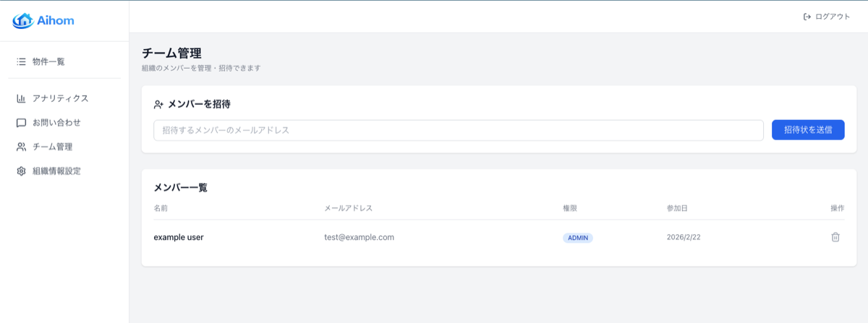
Task: Select the お問い合わせ sidebar label
Action: (x=56, y=123)
